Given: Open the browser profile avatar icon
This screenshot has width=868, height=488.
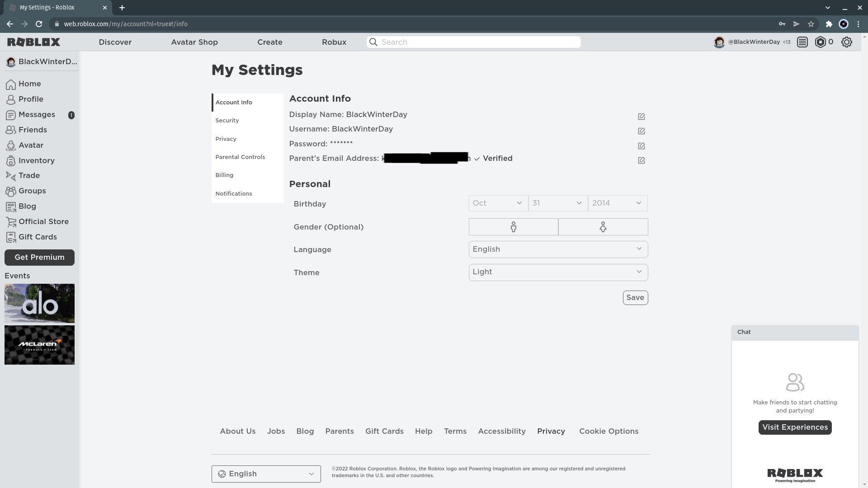Looking at the screenshot, I should 844,24.
